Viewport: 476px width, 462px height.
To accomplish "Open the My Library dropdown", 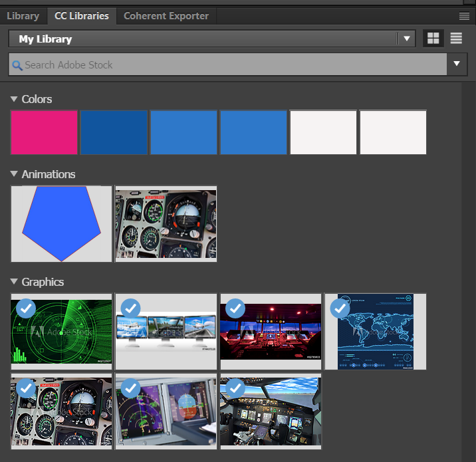I will 407,39.
